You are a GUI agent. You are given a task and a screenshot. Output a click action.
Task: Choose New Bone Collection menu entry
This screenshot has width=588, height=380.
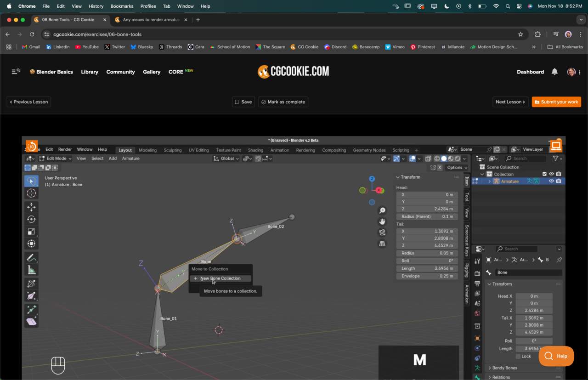tap(220, 278)
